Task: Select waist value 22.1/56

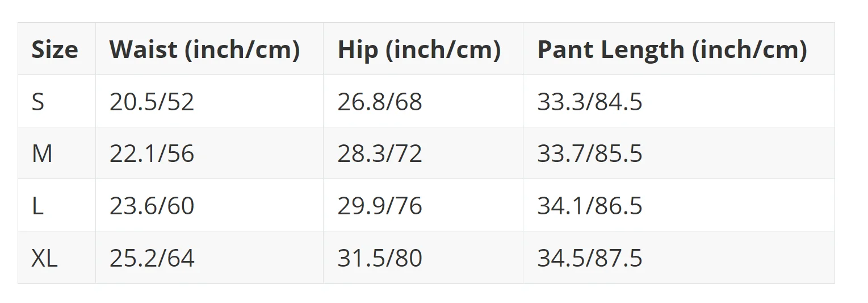Action: click(152, 154)
